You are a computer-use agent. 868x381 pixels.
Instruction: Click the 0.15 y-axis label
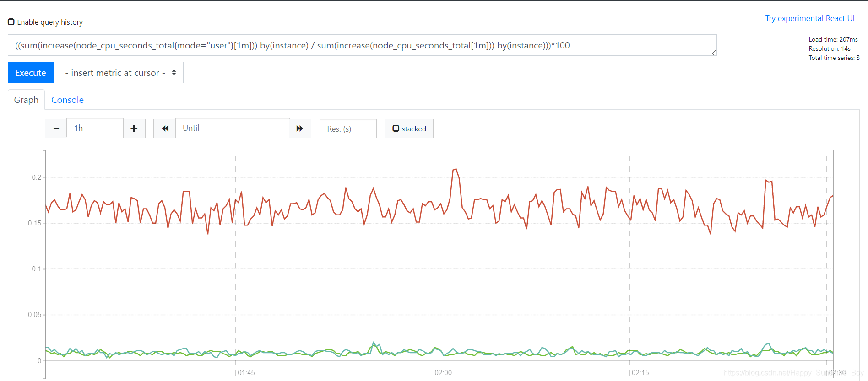(34, 223)
